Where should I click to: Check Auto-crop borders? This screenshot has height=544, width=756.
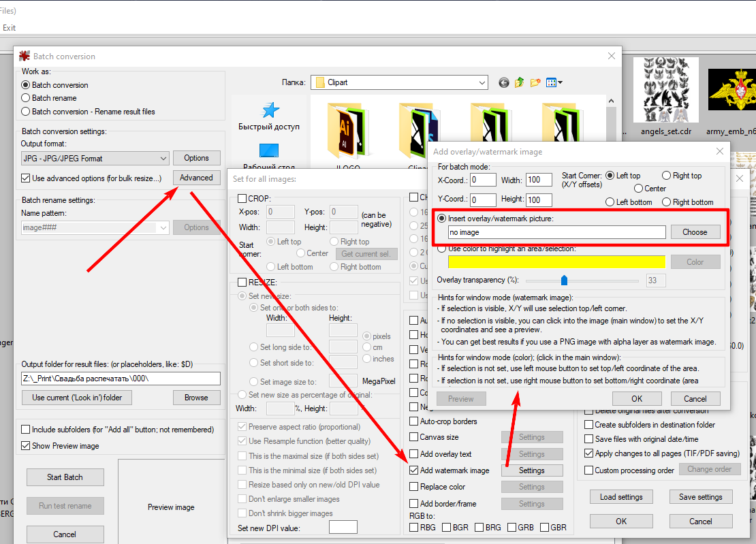413,421
